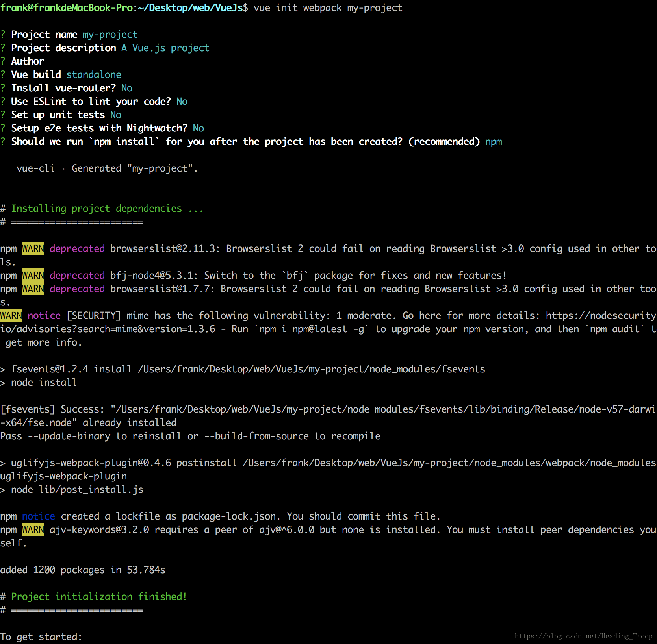Viewport: 657px width, 644px height.
Task: Click 'deprecated' on the 'bfj-node4@5.3.1' line
Action: tap(77, 276)
